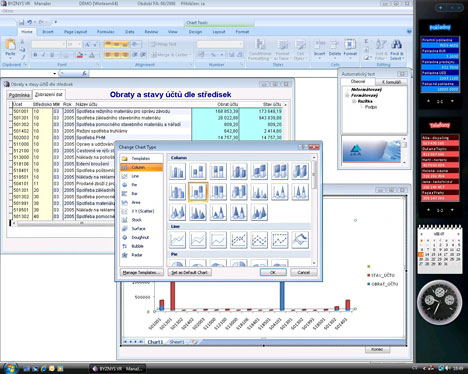468x374 pixels.
Task: Click the Paste icon in the ribbon
Action: coord(10,47)
